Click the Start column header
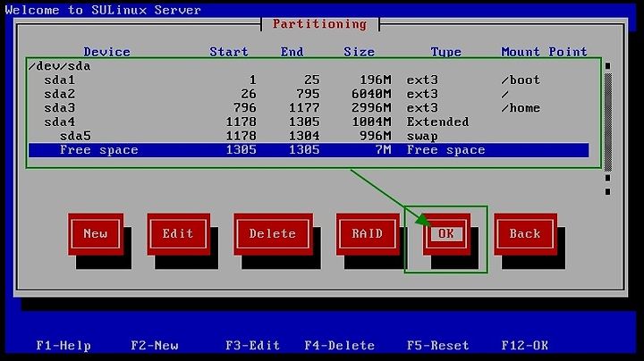644x361 pixels. [x=229, y=52]
